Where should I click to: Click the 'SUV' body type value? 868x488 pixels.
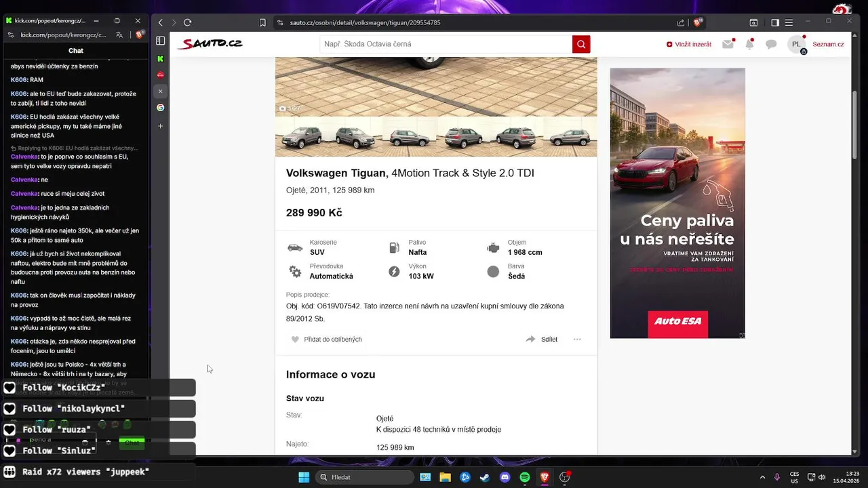pyautogui.click(x=317, y=252)
